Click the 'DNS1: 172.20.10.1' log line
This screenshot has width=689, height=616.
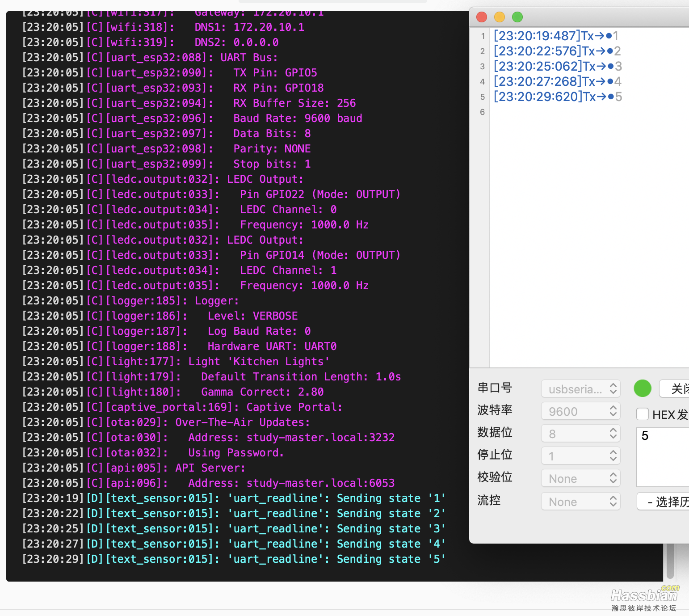point(163,27)
